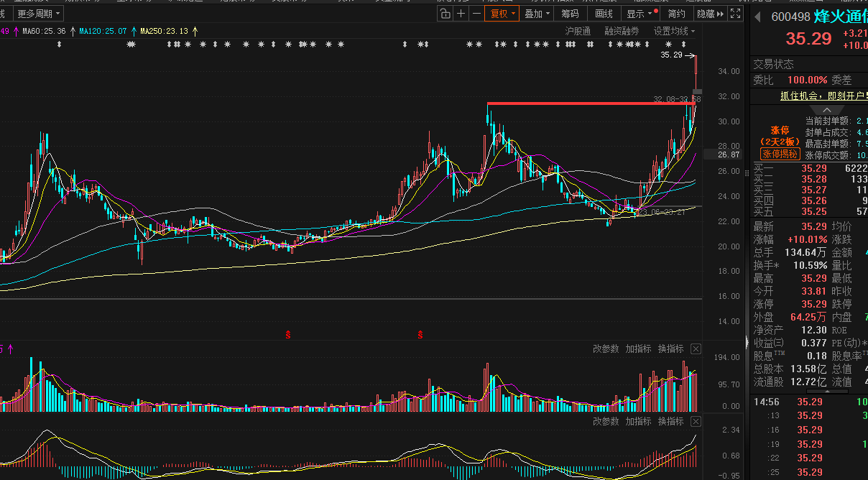Open the 设置均线 dropdown
The width and height of the screenshot is (868, 480).
674,32
